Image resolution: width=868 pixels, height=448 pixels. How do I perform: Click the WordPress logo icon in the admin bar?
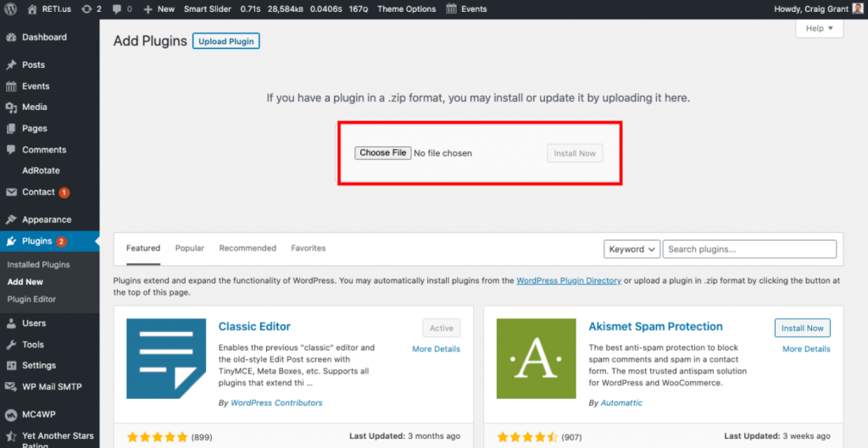coord(11,8)
